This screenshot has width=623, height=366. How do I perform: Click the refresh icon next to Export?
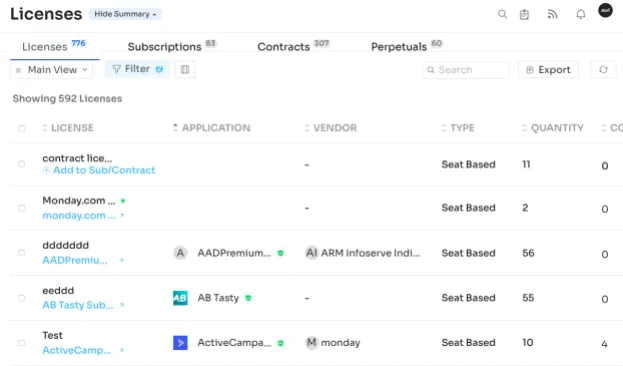click(x=603, y=70)
